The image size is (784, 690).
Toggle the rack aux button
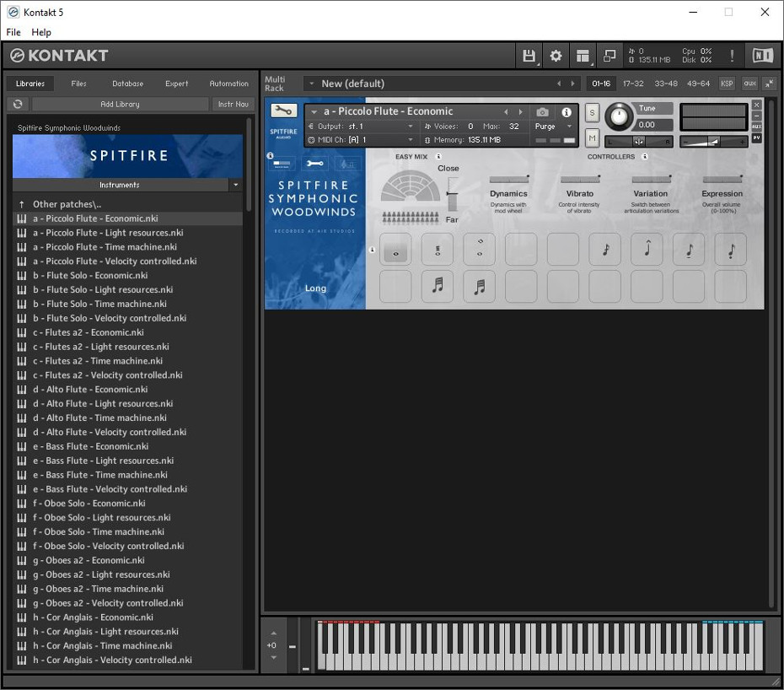(750, 84)
